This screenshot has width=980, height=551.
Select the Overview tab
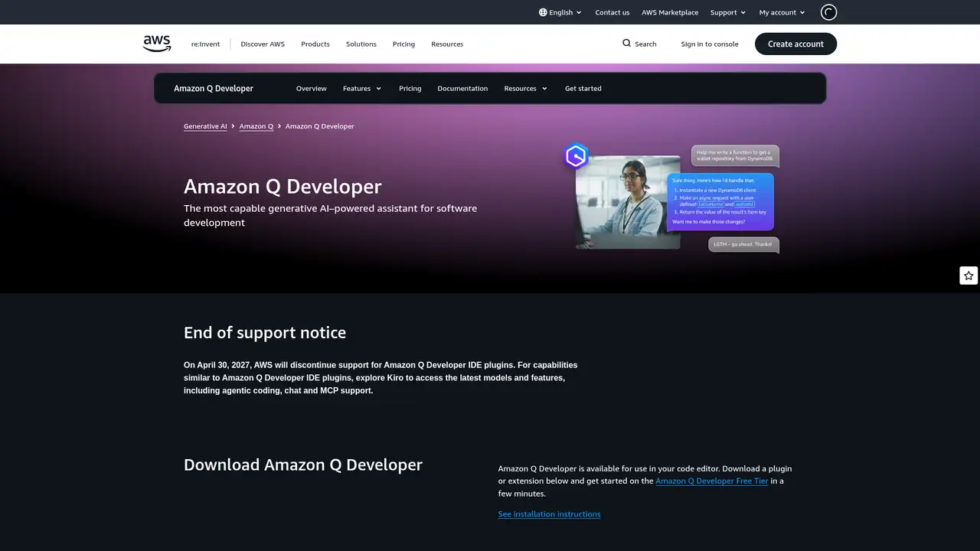[x=312, y=89]
